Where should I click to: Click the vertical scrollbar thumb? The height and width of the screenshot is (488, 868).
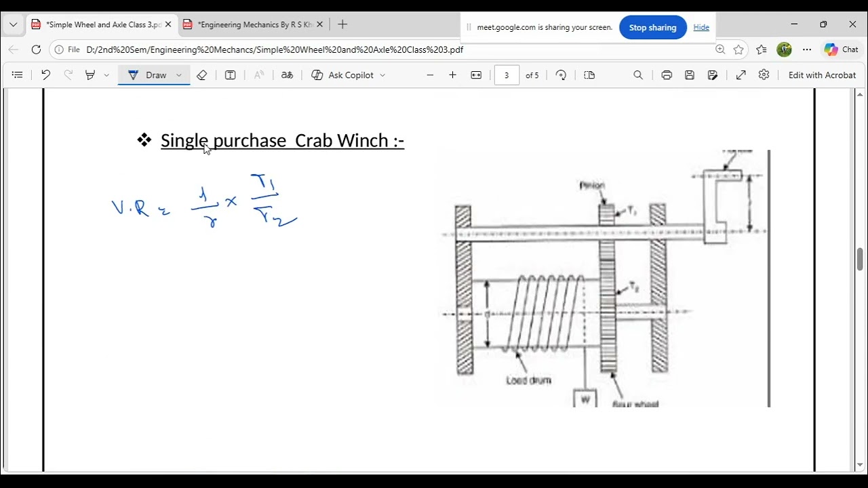pos(860,259)
